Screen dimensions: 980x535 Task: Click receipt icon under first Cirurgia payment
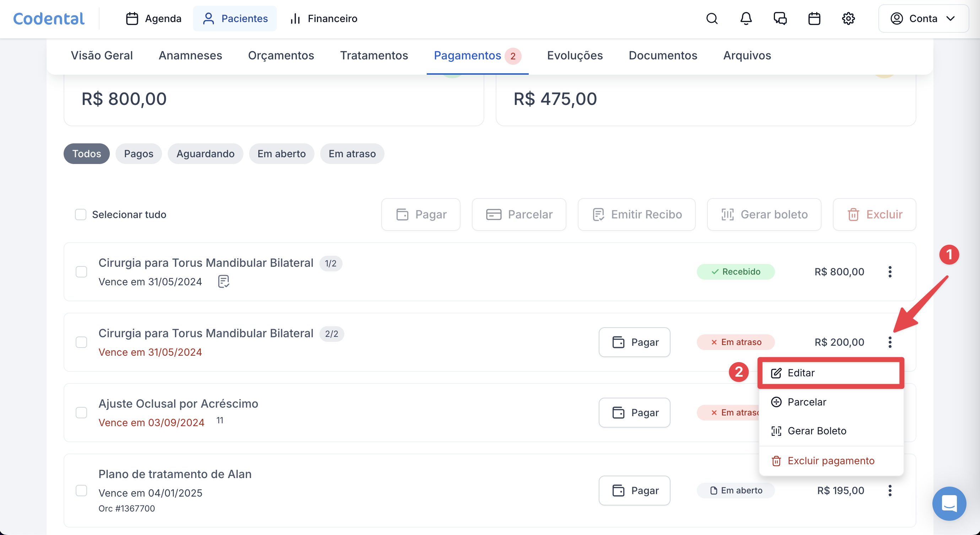pyautogui.click(x=223, y=281)
